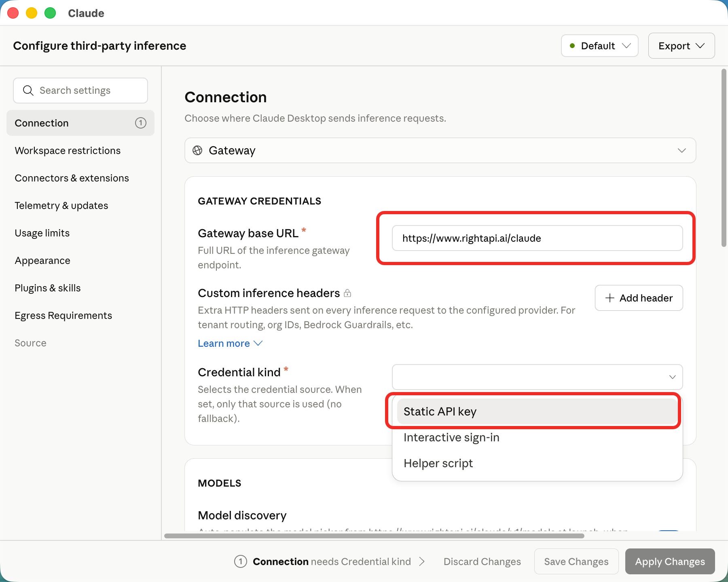
Task: Click Discard Changes
Action: [x=482, y=561]
